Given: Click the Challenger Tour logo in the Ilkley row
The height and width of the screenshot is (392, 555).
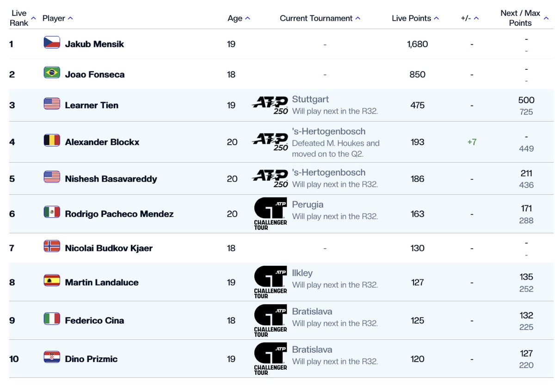Looking at the screenshot, I should pos(271,282).
